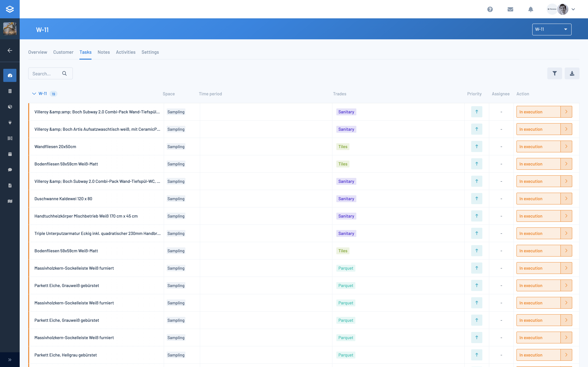
Task: Click the download export icon
Action: coord(572,73)
